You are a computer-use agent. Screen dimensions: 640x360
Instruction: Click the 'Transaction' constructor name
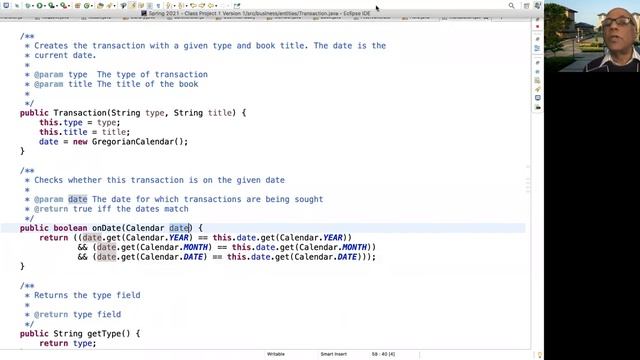point(80,113)
